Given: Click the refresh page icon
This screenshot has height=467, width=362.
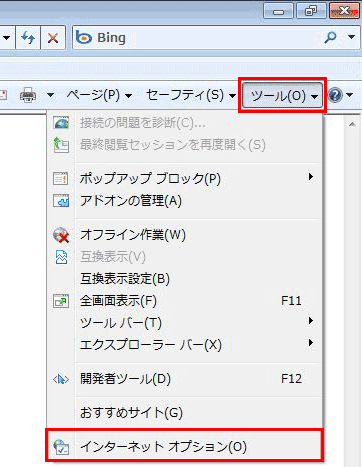Looking at the screenshot, I should pos(28,38).
